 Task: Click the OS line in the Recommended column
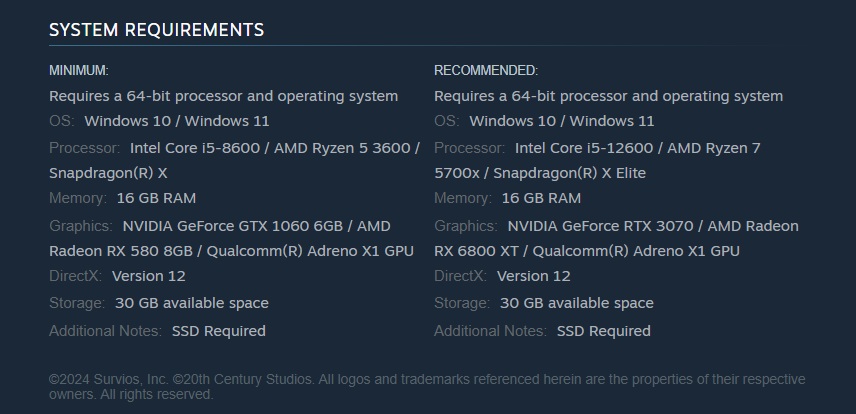(544, 121)
